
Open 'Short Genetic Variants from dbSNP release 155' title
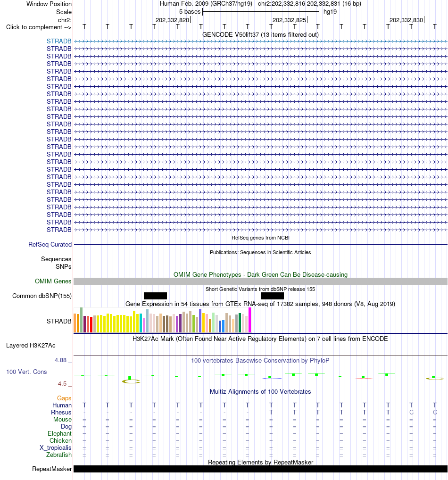click(260, 289)
